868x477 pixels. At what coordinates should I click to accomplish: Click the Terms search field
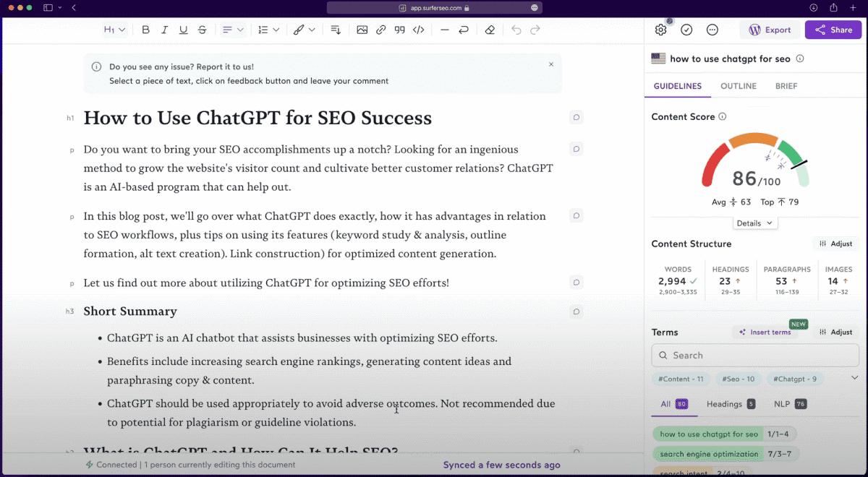755,356
